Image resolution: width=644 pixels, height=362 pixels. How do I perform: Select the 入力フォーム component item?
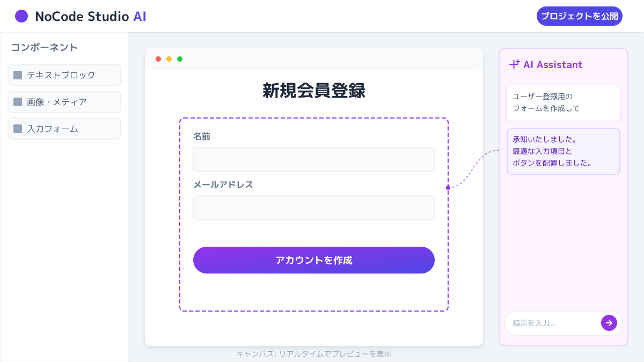pos(64,129)
